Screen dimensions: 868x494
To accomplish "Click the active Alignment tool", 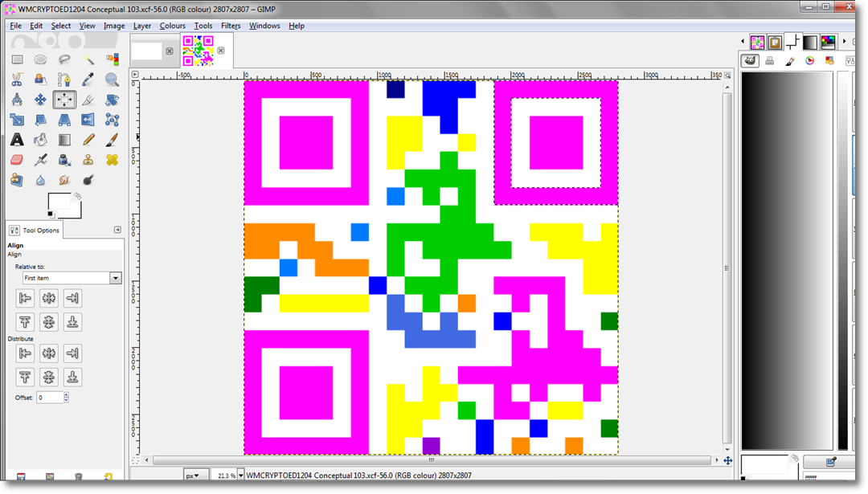I will pyautogui.click(x=64, y=100).
